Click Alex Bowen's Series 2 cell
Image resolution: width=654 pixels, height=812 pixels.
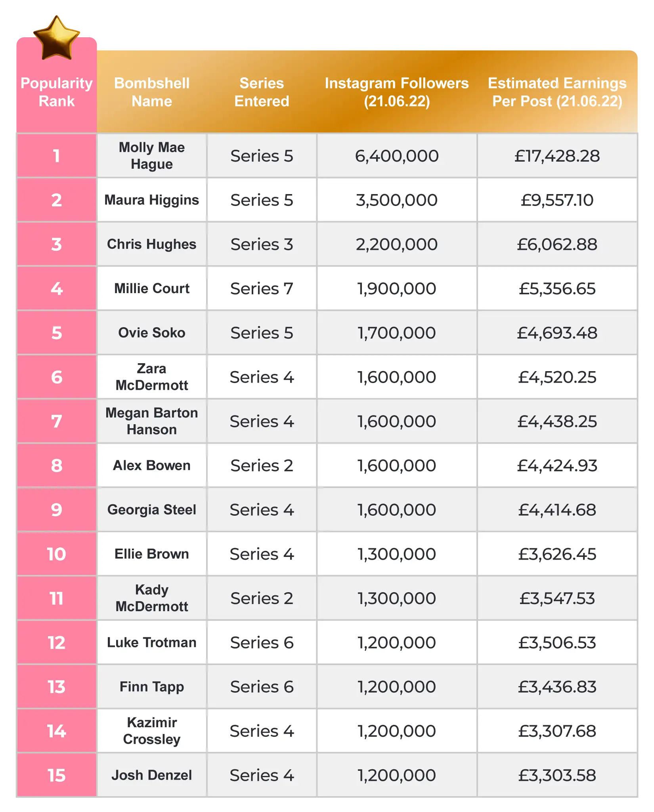pos(262,465)
